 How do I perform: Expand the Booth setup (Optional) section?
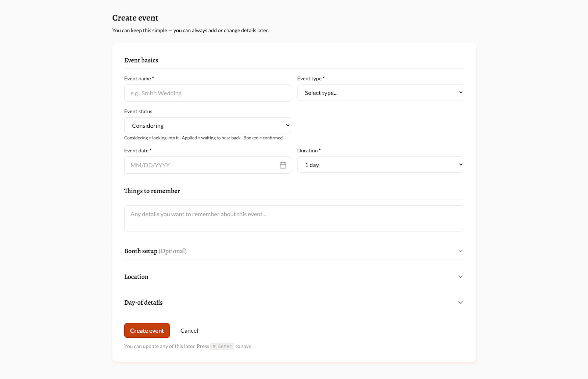pos(294,251)
